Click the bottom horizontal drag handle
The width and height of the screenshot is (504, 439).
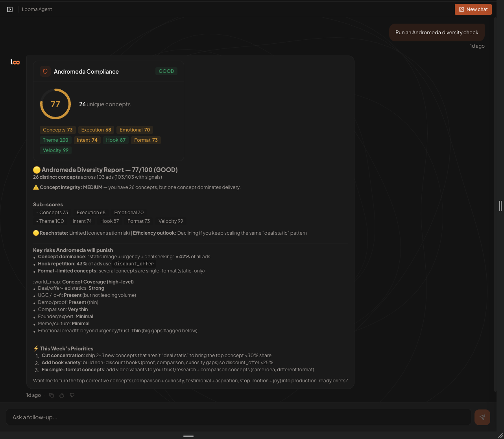[188, 436]
